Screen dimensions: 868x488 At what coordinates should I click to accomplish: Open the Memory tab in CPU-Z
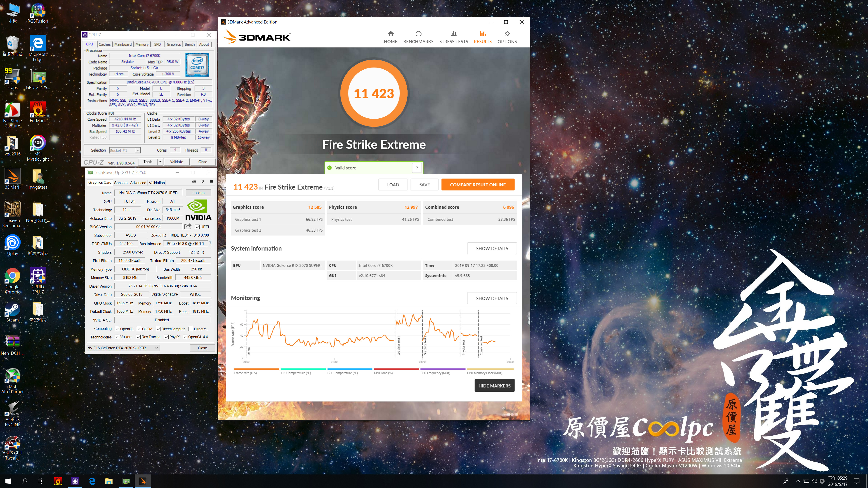[142, 44]
